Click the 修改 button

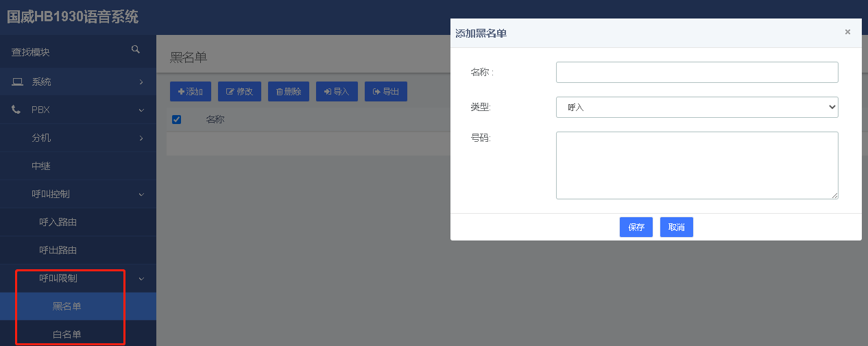[239, 91]
